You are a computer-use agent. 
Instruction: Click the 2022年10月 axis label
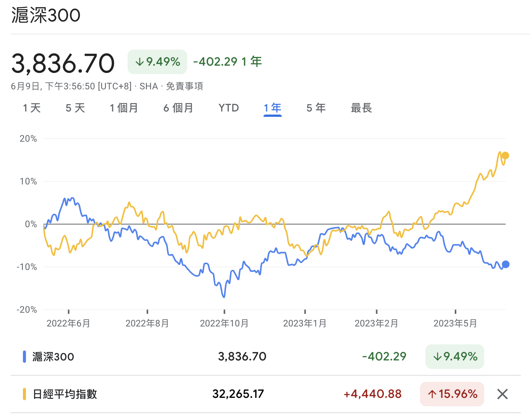pos(225,323)
